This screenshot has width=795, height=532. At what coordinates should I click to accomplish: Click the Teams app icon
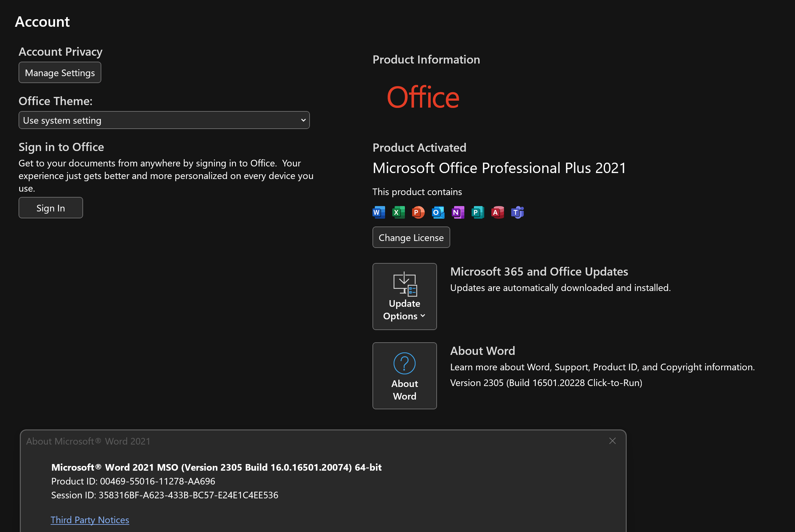point(517,212)
